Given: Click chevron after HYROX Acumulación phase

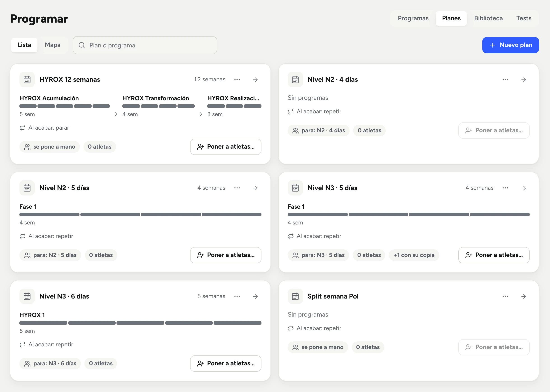Looking at the screenshot, I should (x=116, y=114).
